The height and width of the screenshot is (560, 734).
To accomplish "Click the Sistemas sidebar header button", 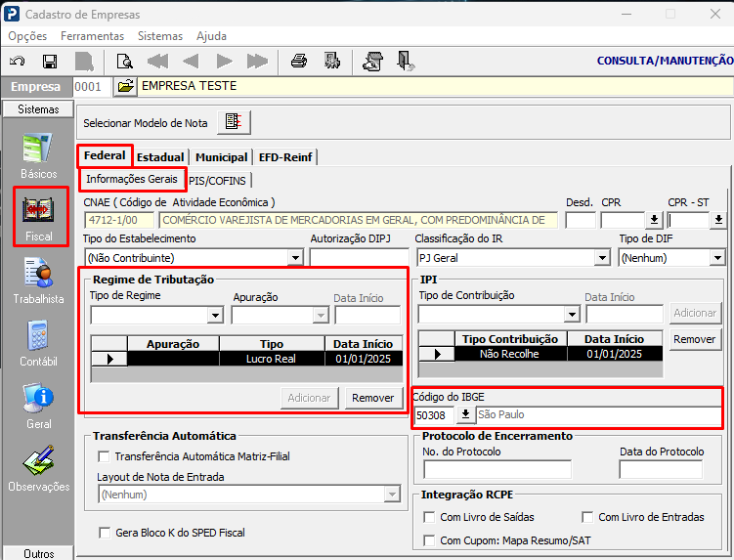I will click(x=38, y=109).
